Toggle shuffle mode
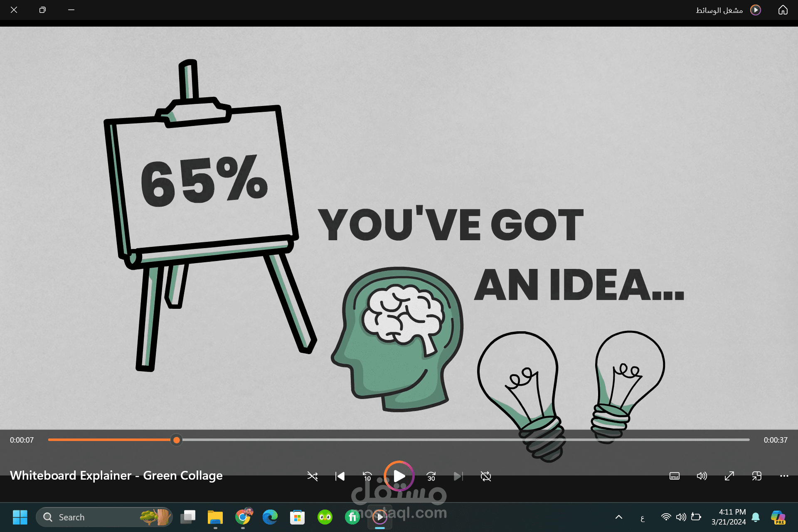 pos(312,476)
